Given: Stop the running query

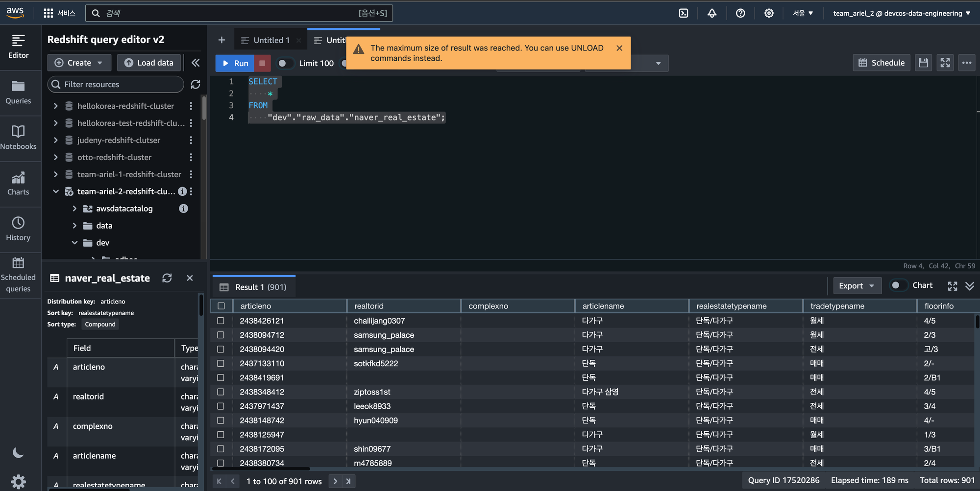Looking at the screenshot, I should (262, 63).
